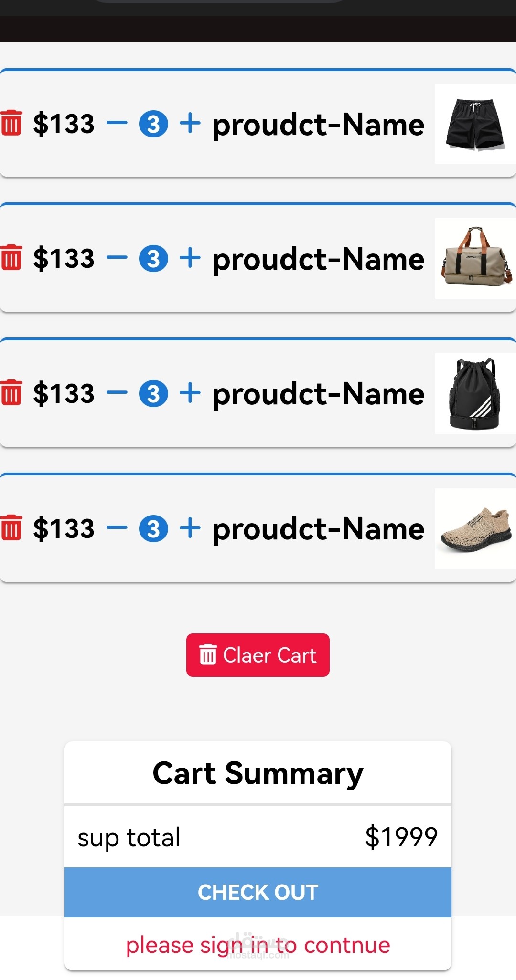Reduce the beige sneaker quantity
This screenshot has width=516, height=980.
pyautogui.click(x=117, y=528)
